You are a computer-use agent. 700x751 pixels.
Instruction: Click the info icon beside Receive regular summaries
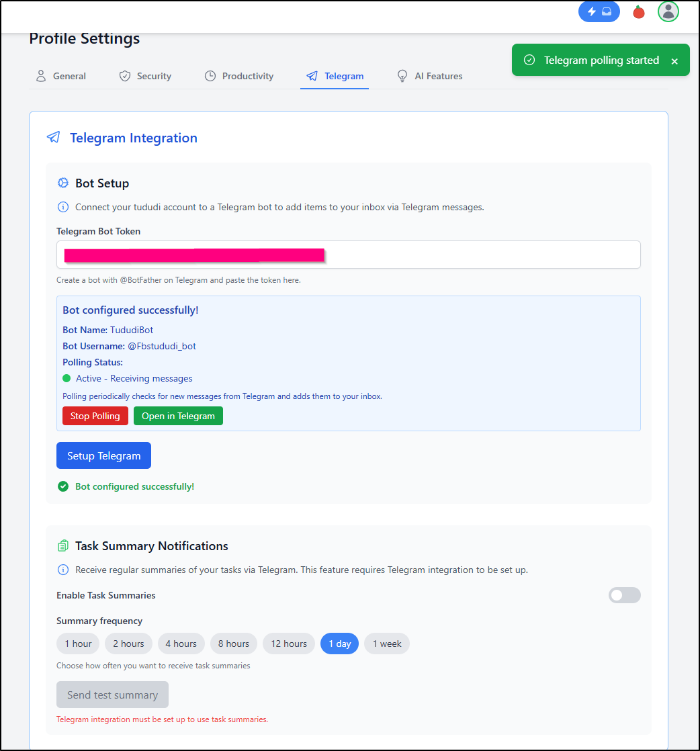[x=62, y=570]
